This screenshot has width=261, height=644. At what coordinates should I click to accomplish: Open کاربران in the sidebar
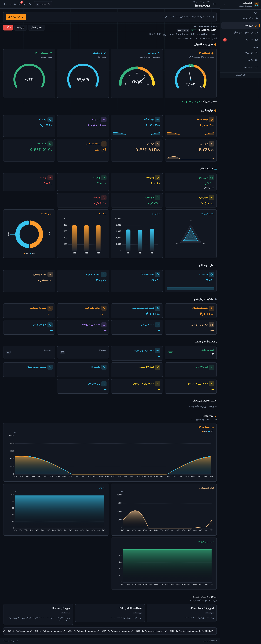[x=240, y=60]
